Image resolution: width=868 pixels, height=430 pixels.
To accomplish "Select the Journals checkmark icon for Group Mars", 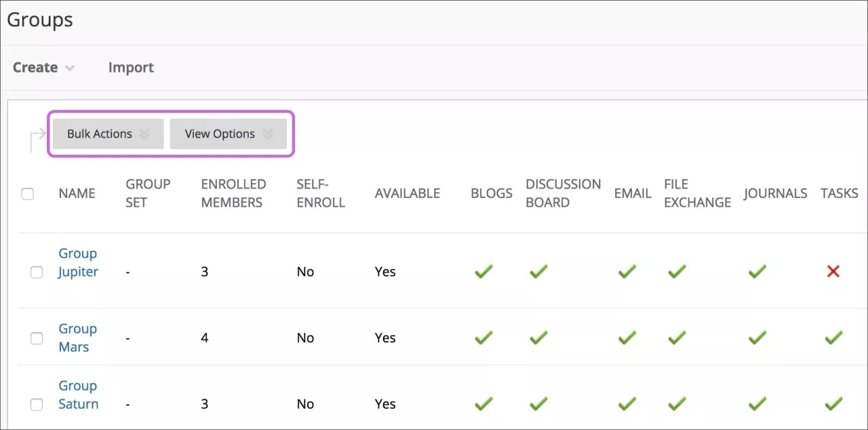I will 757,338.
